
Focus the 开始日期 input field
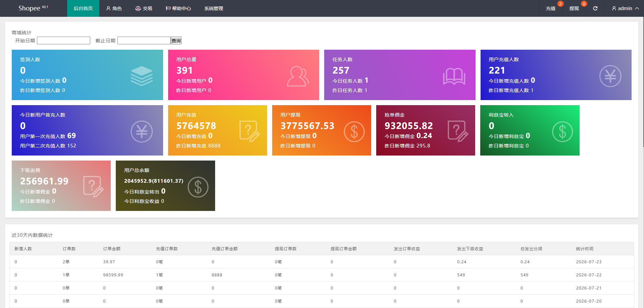[63, 41]
